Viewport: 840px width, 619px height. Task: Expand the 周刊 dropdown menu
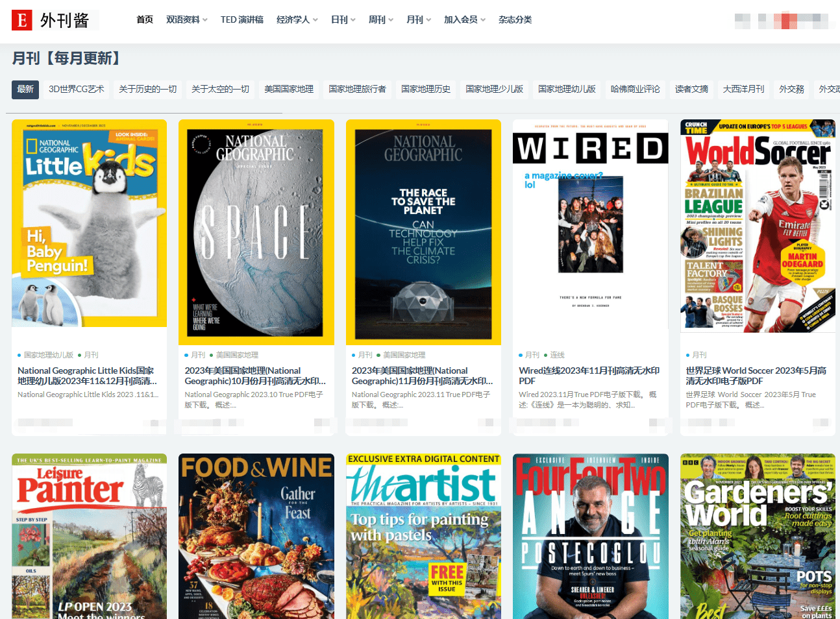(381, 19)
